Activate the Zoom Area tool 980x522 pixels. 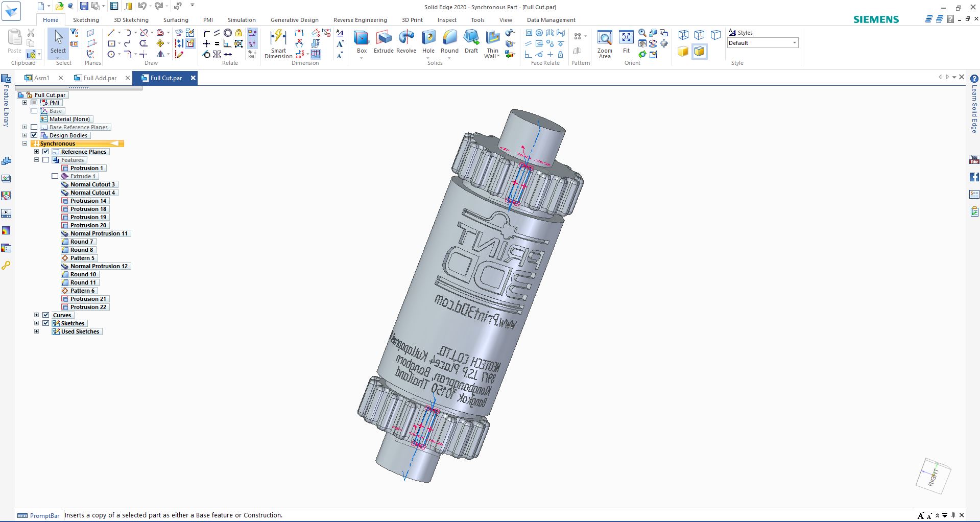[x=605, y=44]
